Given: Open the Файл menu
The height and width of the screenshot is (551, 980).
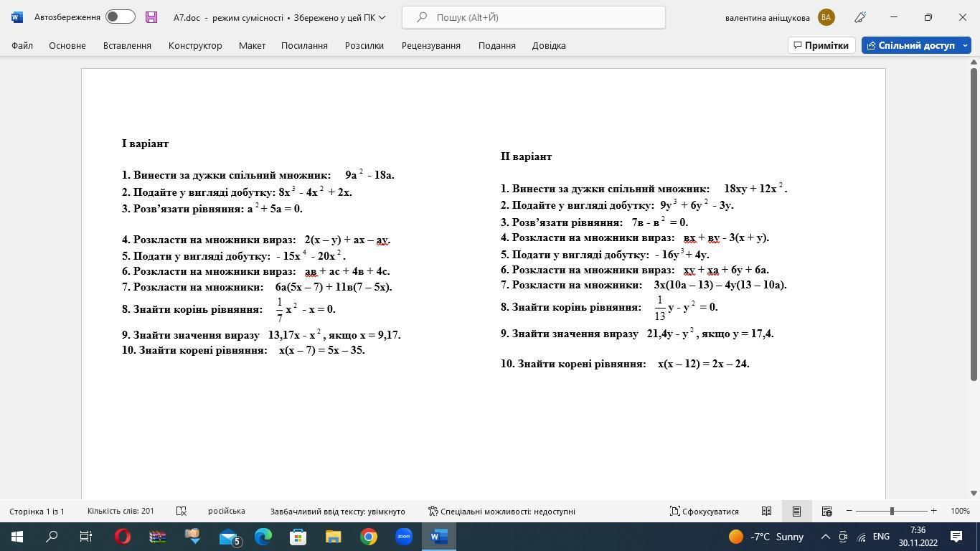Looking at the screenshot, I should pyautogui.click(x=22, y=45).
